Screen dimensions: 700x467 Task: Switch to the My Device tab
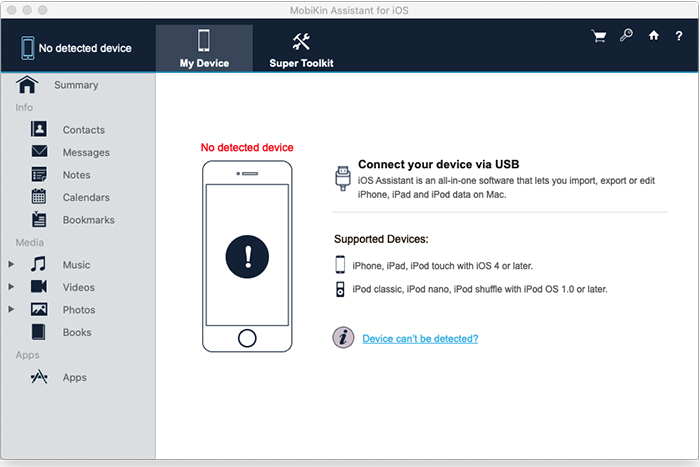coord(204,48)
